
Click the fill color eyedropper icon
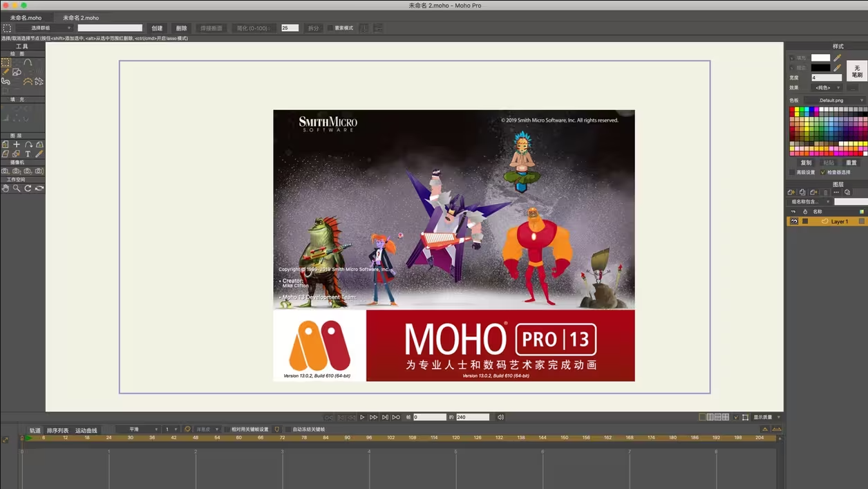tap(838, 58)
